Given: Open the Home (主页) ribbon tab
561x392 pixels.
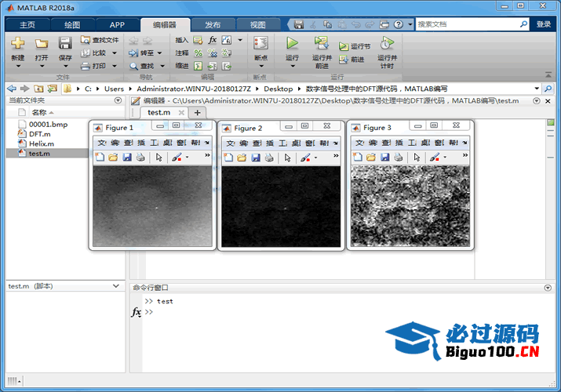Looking at the screenshot, I should tap(27, 24).
